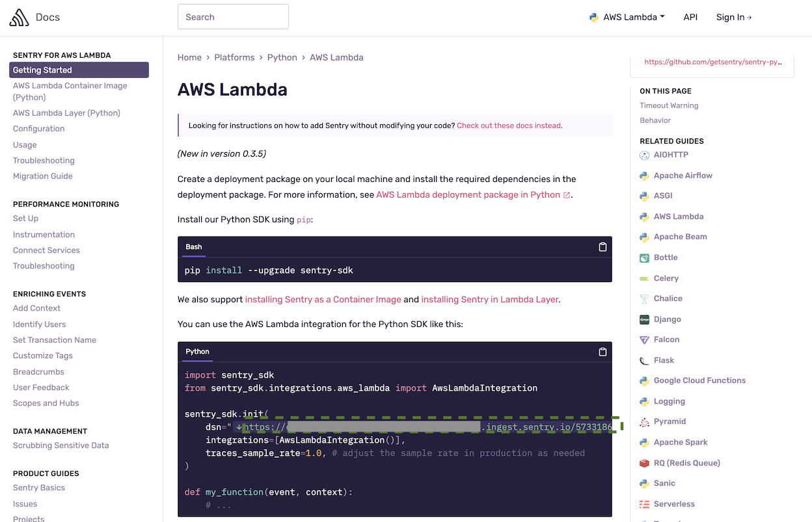The height and width of the screenshot is (522, 812).
Task: Click Home in the breadcrumb
Action: point(189,57)
